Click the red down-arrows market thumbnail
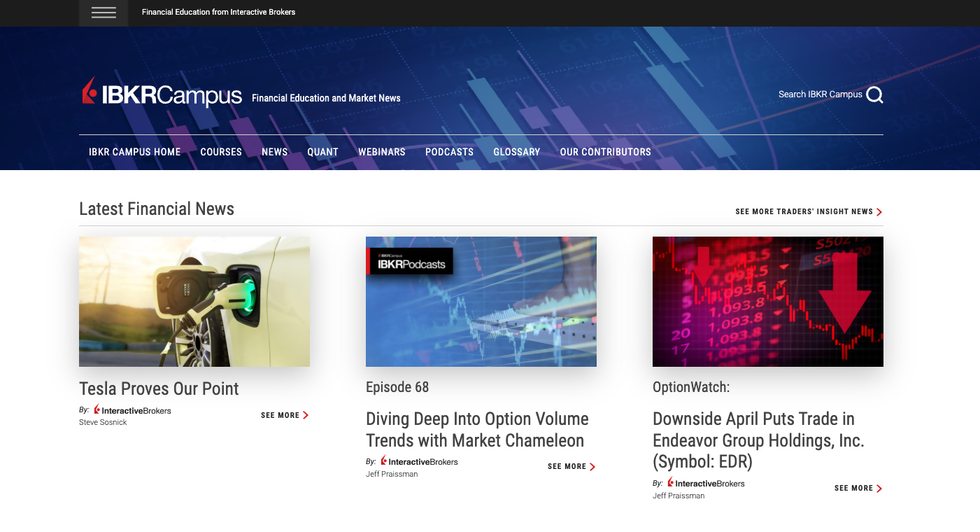 pos(768,302)
